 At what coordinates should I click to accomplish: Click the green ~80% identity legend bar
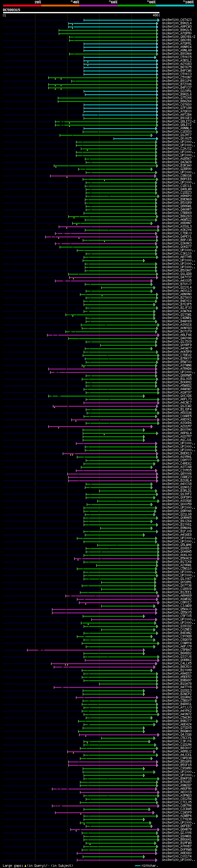coord(137,6)
